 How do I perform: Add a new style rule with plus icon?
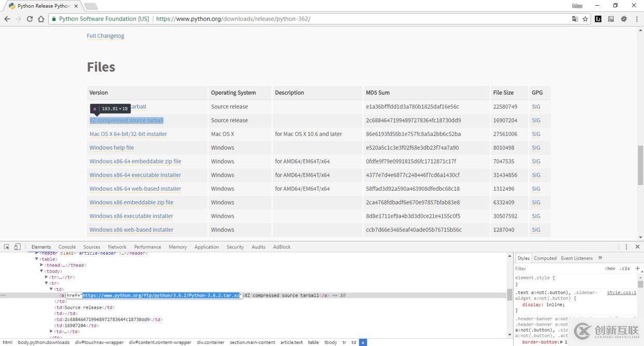tap(638, 268)
